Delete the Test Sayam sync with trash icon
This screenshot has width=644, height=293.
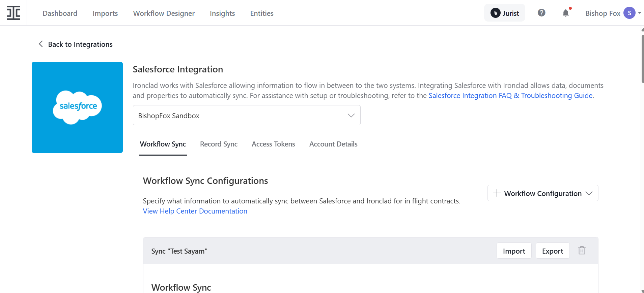tap(582, 251)
